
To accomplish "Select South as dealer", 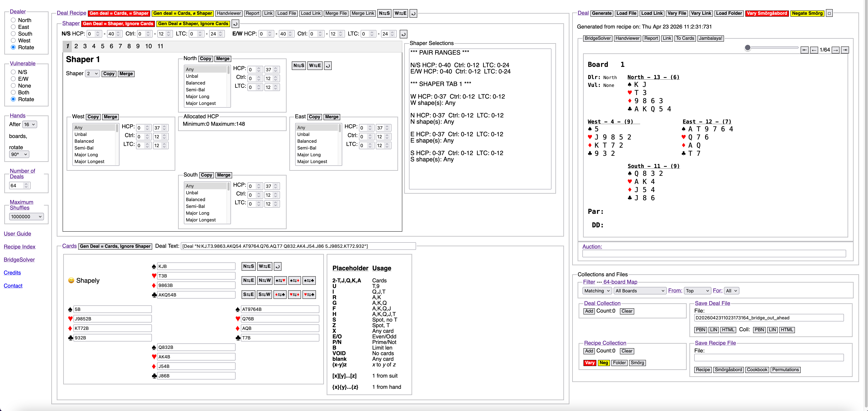I will coord(13,34).
